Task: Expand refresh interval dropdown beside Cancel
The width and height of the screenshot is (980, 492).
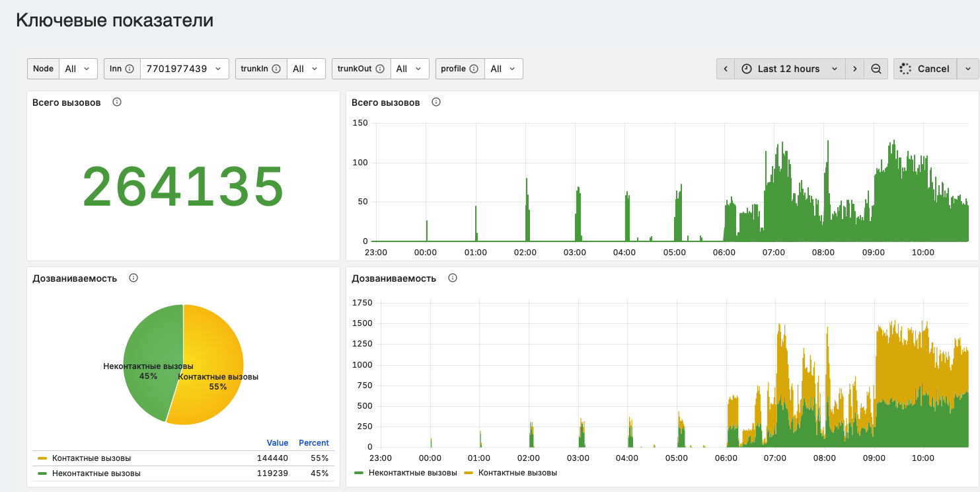Action: 968,69
